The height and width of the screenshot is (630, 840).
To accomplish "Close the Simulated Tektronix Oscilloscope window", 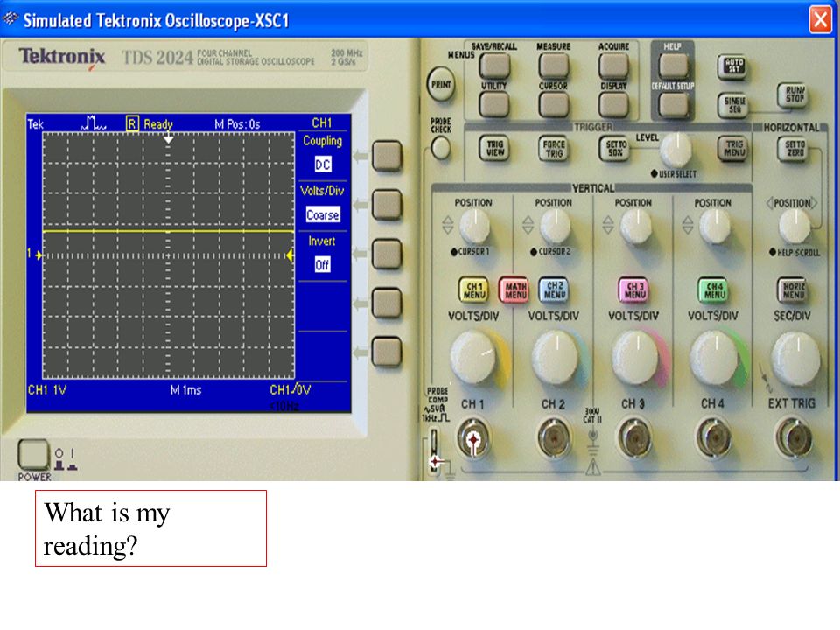I will coord(820,20).
